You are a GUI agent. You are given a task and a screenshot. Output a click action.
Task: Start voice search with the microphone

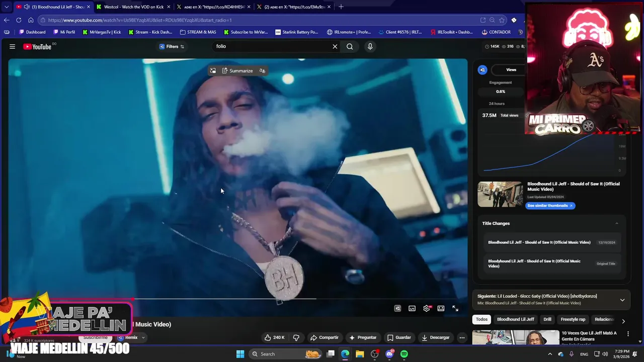tap(370, 46)
